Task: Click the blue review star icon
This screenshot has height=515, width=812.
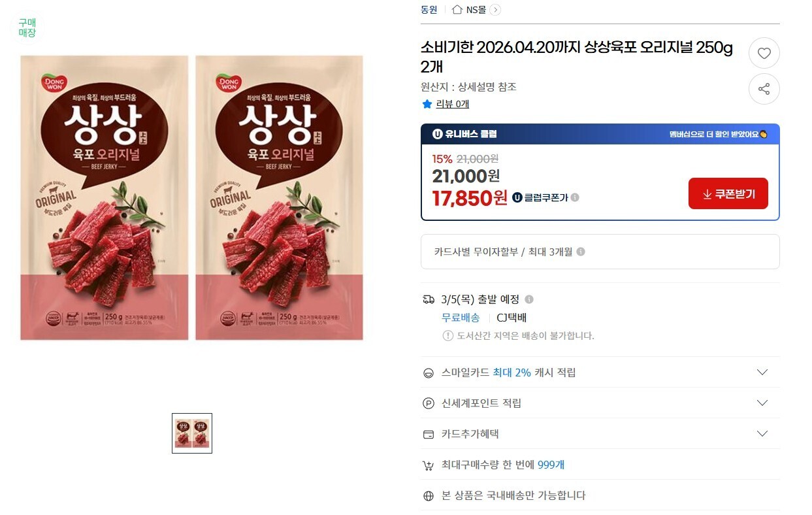Action: (x=427, y=104)
